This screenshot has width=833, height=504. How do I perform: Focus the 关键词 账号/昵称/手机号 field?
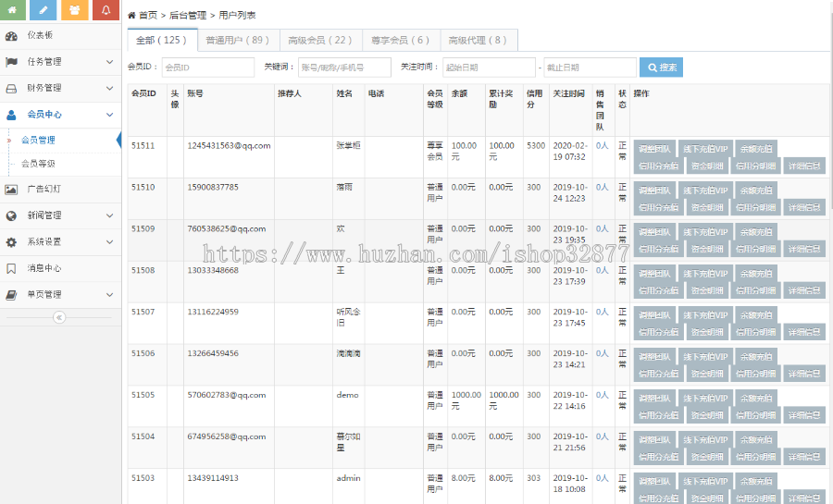tap(344, 68)
